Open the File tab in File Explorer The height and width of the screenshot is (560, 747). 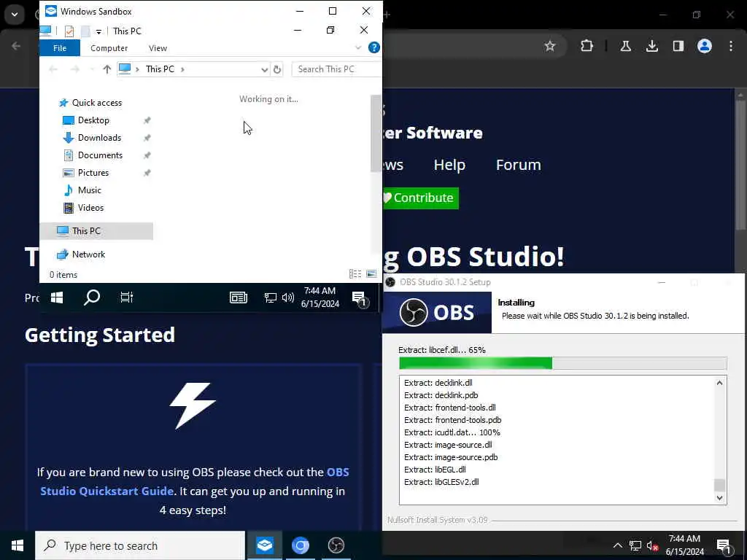click(60, 48)
